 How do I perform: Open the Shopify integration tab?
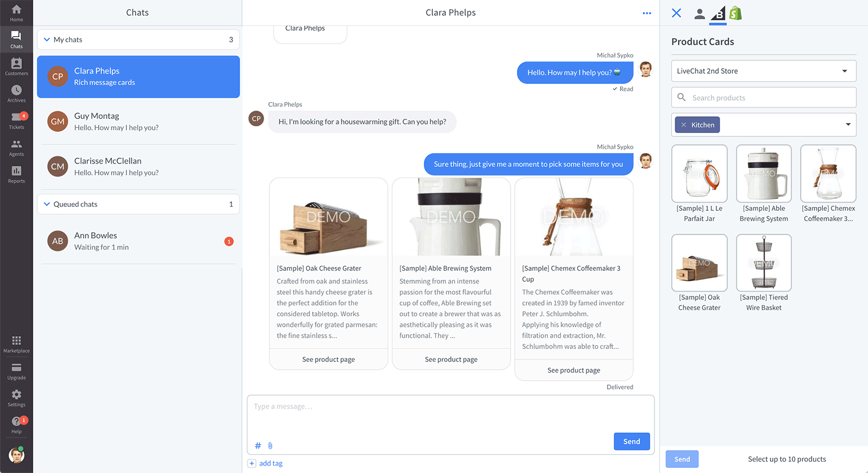click(x=736, y=12)
